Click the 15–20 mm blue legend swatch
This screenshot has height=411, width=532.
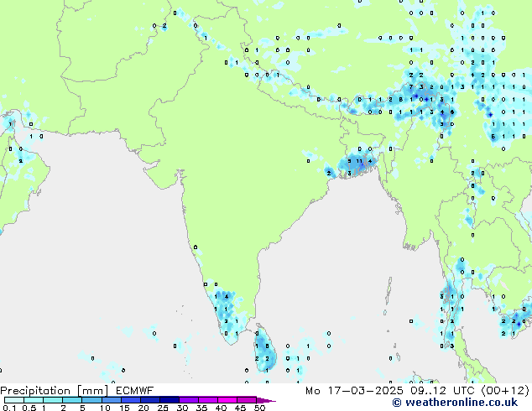pyautogui.click(x=131, y=400)
